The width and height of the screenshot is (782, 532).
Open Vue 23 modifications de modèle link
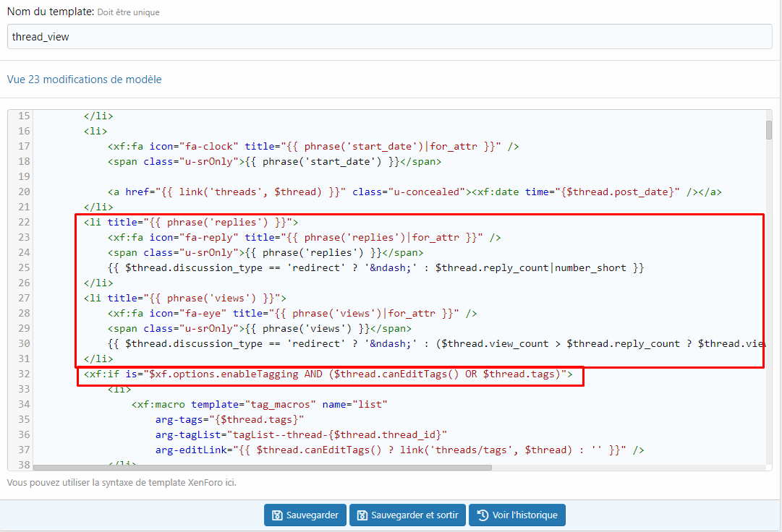pyautogui.click(x=85, y=80)
